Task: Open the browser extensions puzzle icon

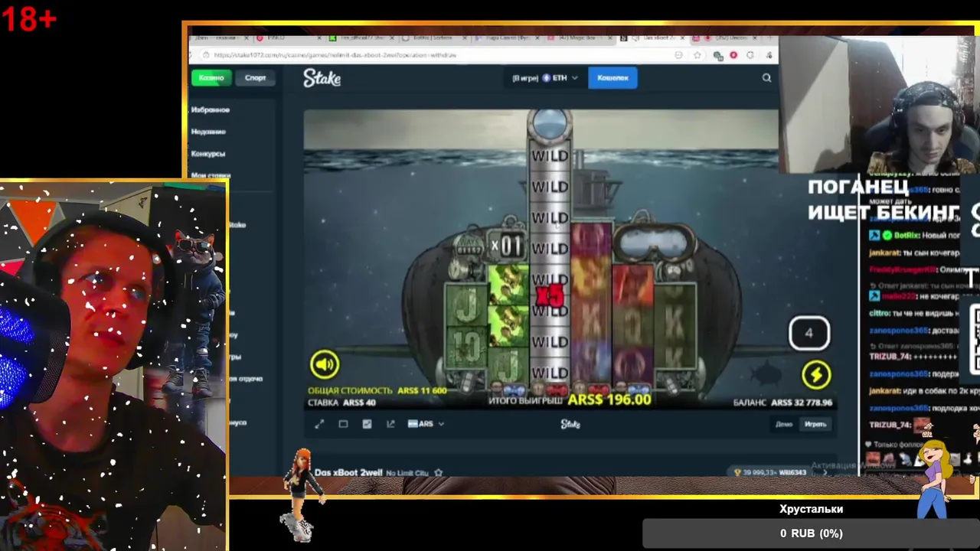Action: coord(750,55)
